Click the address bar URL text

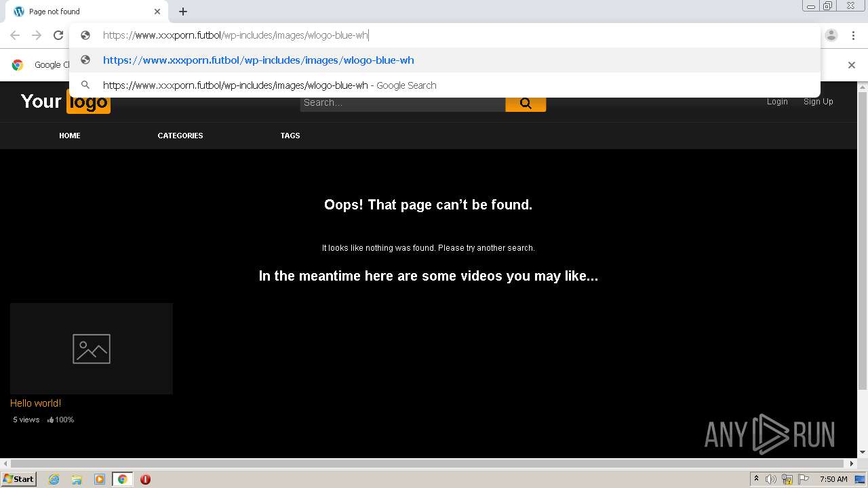(x=235, y=35)
